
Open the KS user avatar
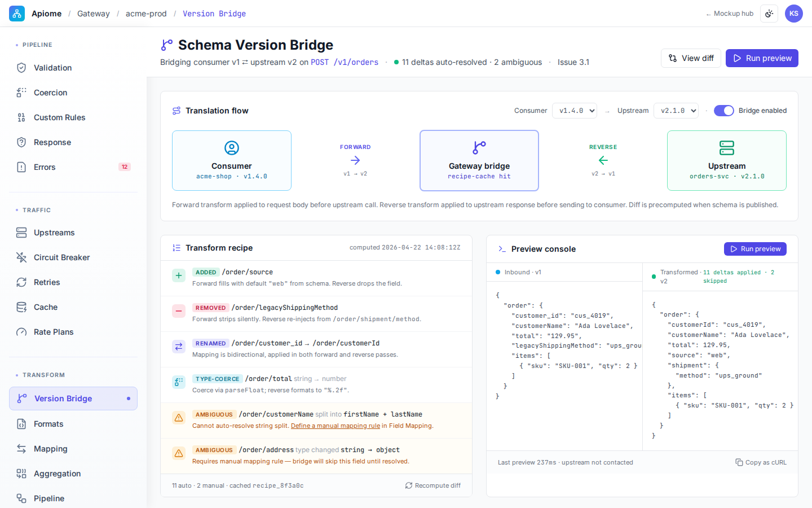coord(794,14)
